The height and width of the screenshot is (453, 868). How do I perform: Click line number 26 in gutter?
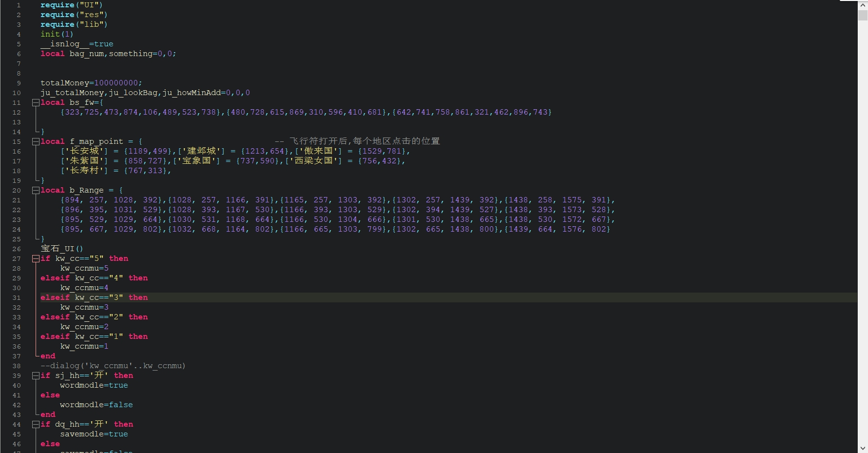[x=17, y=249]
